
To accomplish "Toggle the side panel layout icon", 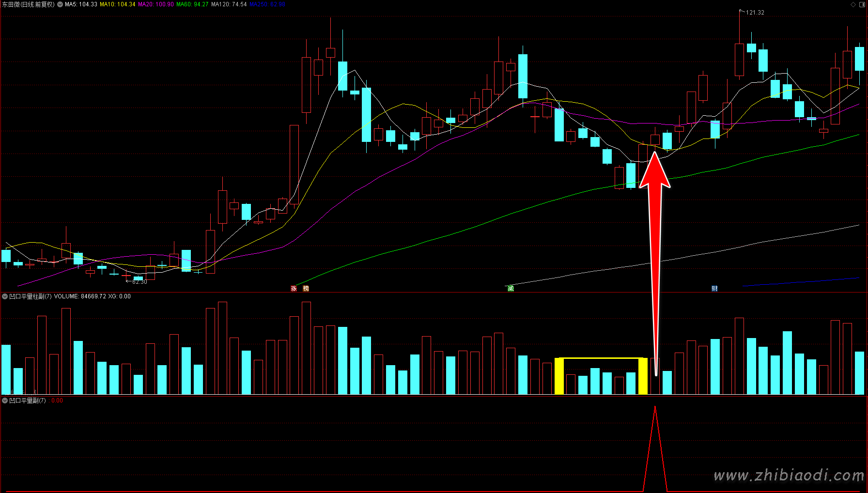I will (x=862, y=4).
